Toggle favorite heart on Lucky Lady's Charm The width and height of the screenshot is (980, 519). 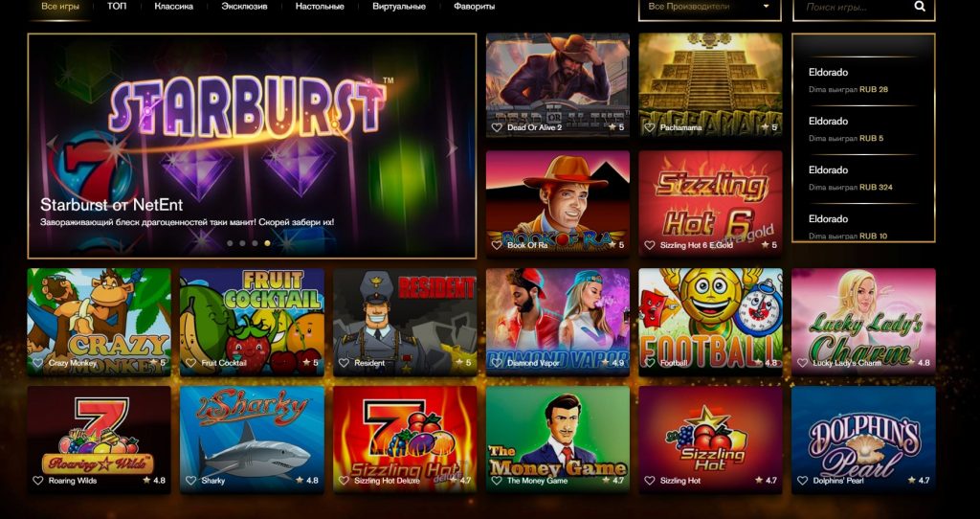click(x=803, y=363)
